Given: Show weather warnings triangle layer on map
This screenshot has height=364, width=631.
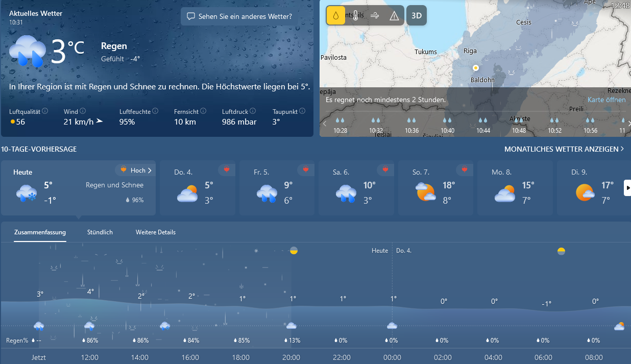Looking at the screenshot, I should 394,16.
